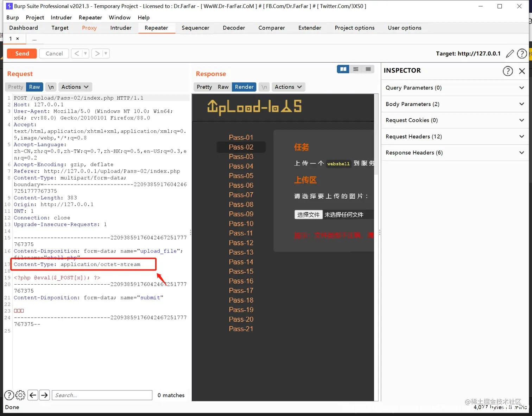The height and width of the screenshot is (416, 532).
Task: Switch to the Sequencer tab
Action: coord(195,28)
